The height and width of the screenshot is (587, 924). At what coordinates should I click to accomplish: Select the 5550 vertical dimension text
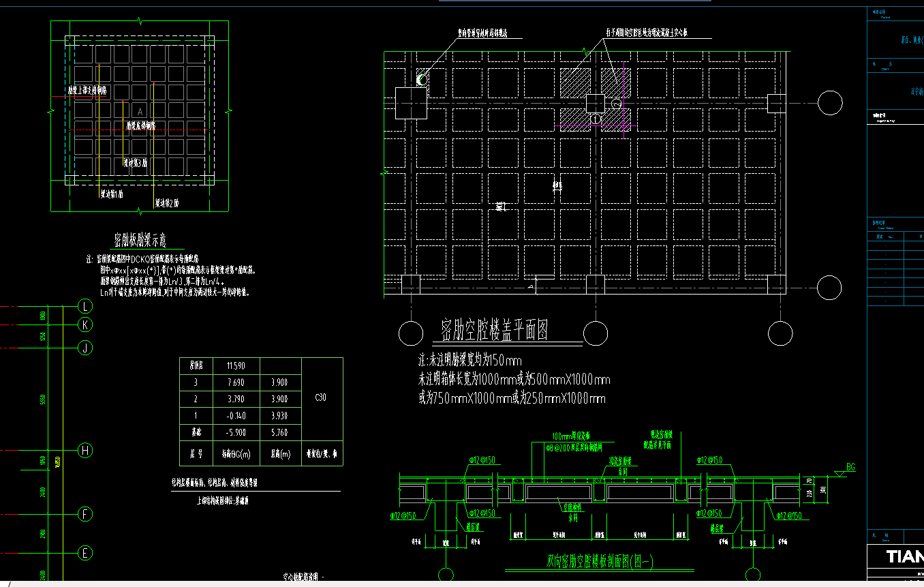pos(42,399)
